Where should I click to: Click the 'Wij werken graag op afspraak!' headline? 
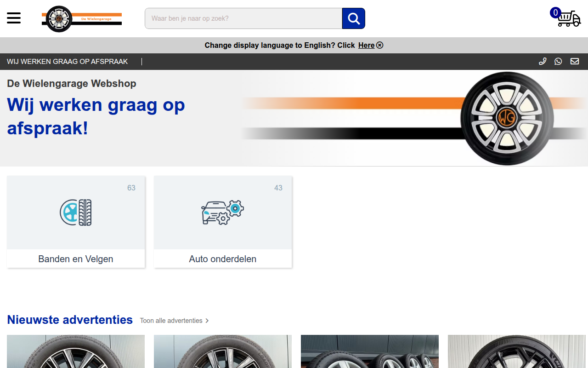(x=96, y=116)
